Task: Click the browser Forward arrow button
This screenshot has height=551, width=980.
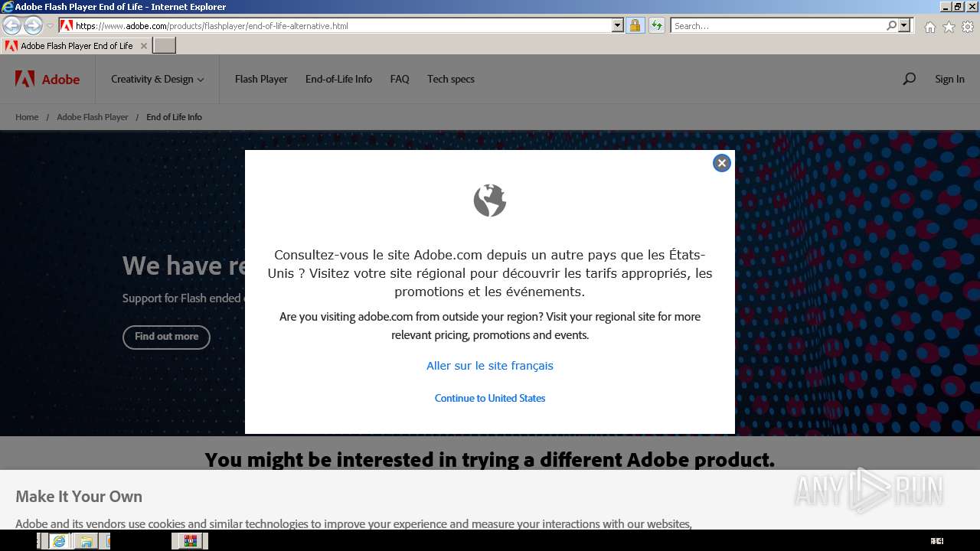Action: pyautogui.click(x=33, y=25)
